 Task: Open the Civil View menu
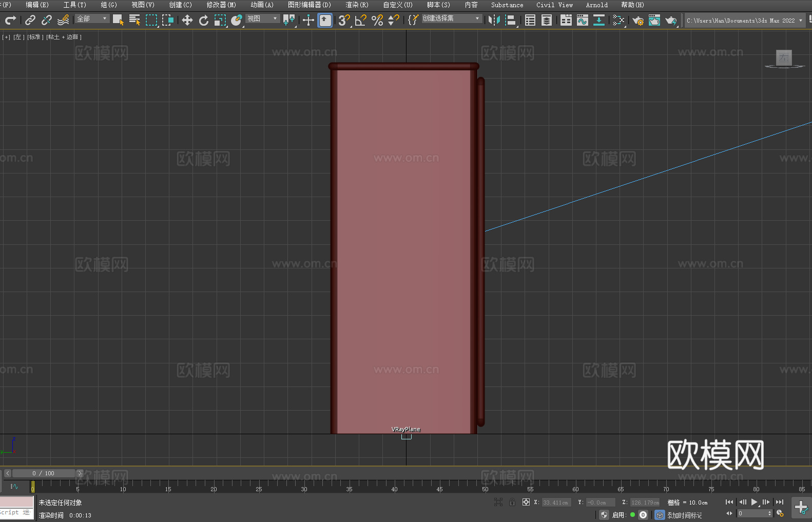coord(554,5)
